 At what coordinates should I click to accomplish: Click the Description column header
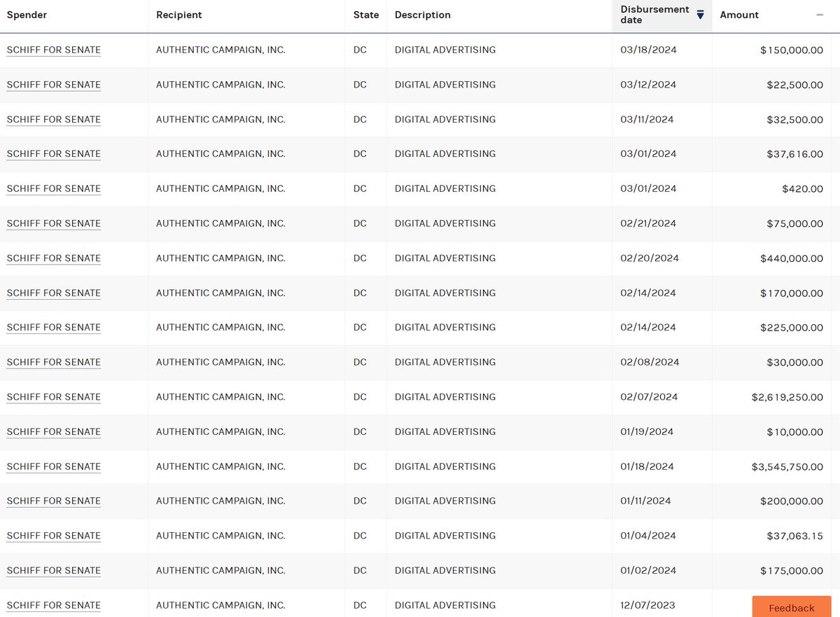click(x=423, y=15)
